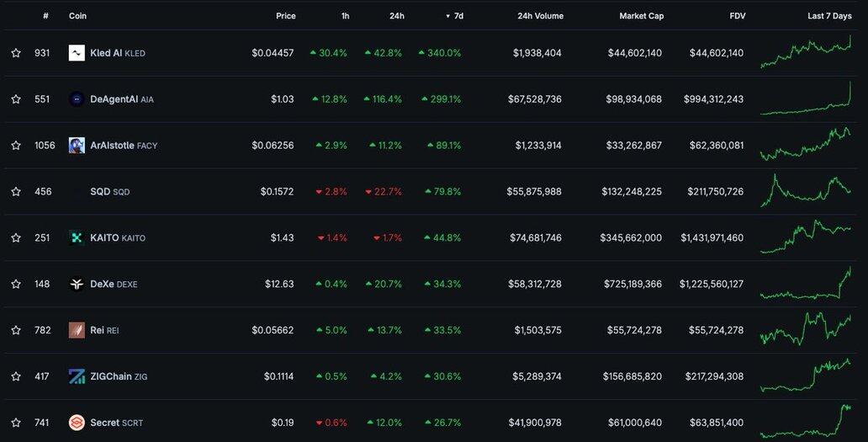This screenshot has width=868, height=442.
Task: Click the Rei coin logo
Action: pyautogui.click(x=77, y=330)
